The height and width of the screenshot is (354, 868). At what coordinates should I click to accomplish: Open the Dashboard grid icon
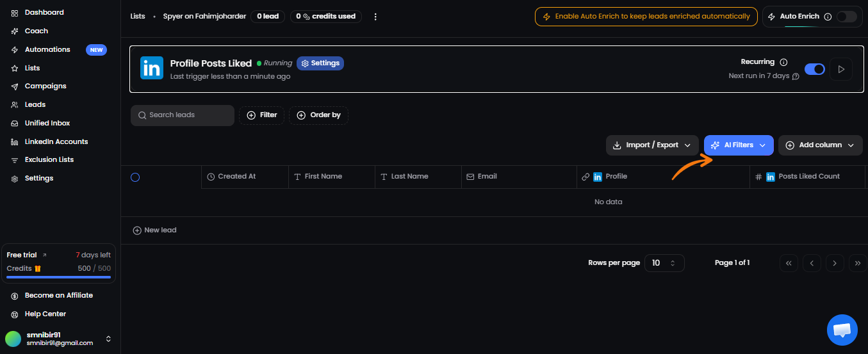coord(15,13)
